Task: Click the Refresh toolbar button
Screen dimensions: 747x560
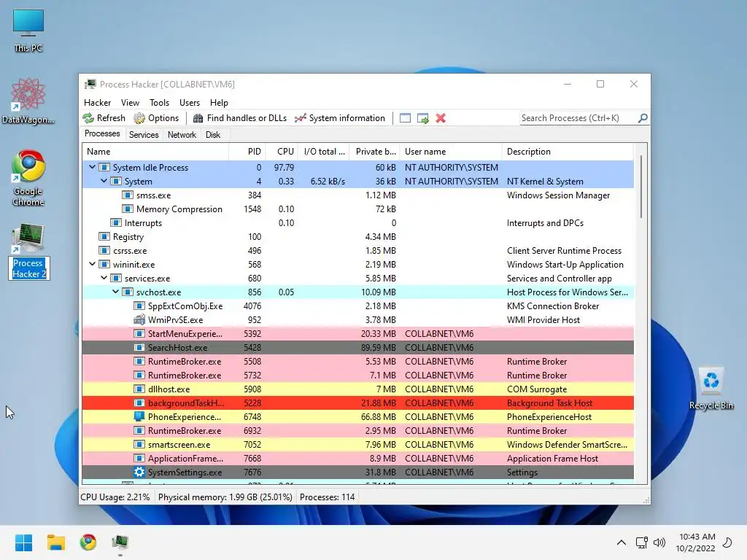Action: tap(104, 118)
